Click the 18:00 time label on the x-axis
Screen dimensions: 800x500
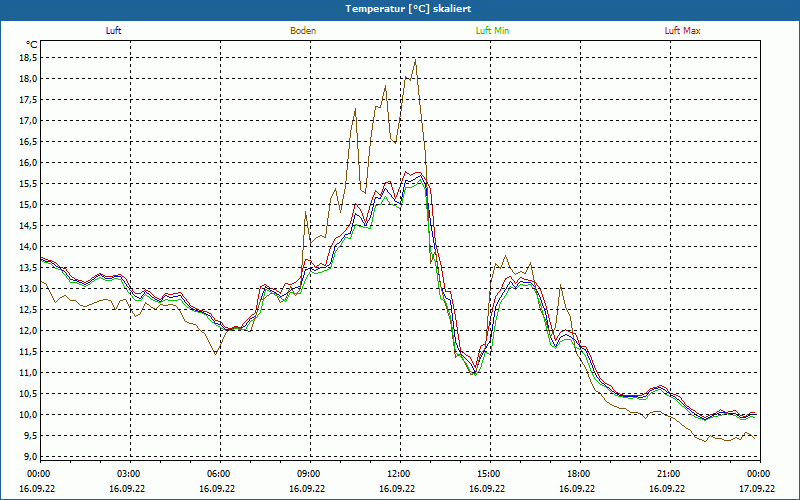click(578, 474)
